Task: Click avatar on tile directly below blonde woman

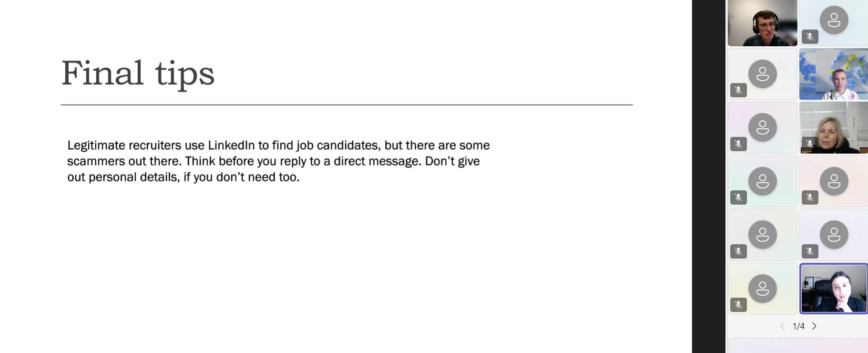Action: pos(834,181)
